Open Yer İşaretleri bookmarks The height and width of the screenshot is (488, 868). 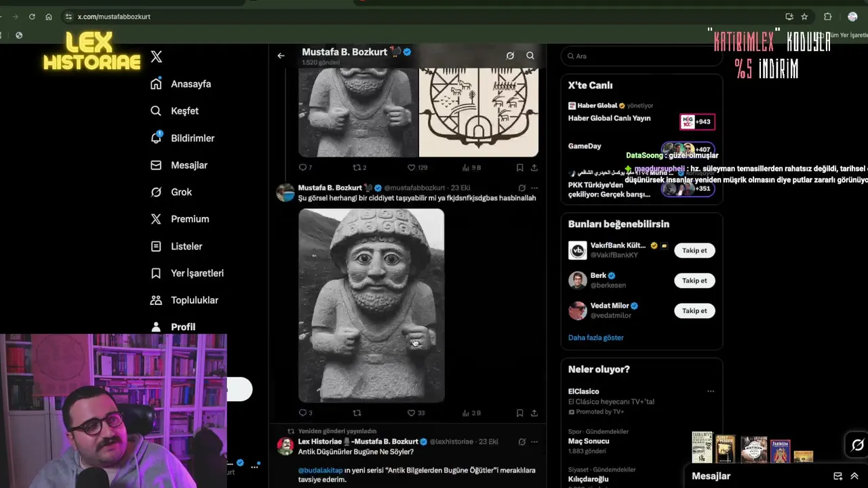pos(187,273)
